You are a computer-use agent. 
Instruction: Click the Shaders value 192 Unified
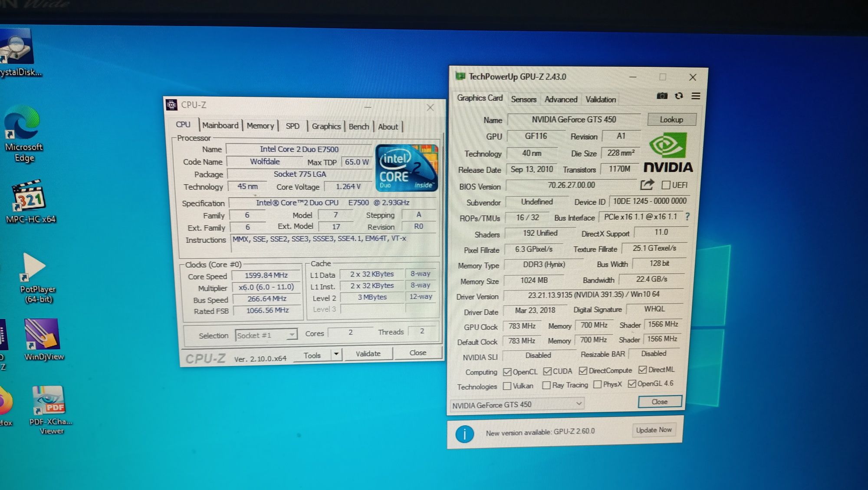click(x=539, y=233)
